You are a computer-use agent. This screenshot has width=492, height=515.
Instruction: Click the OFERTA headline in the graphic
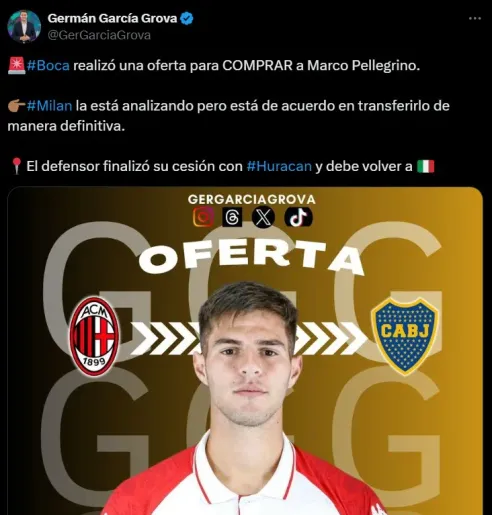point(252,258)
